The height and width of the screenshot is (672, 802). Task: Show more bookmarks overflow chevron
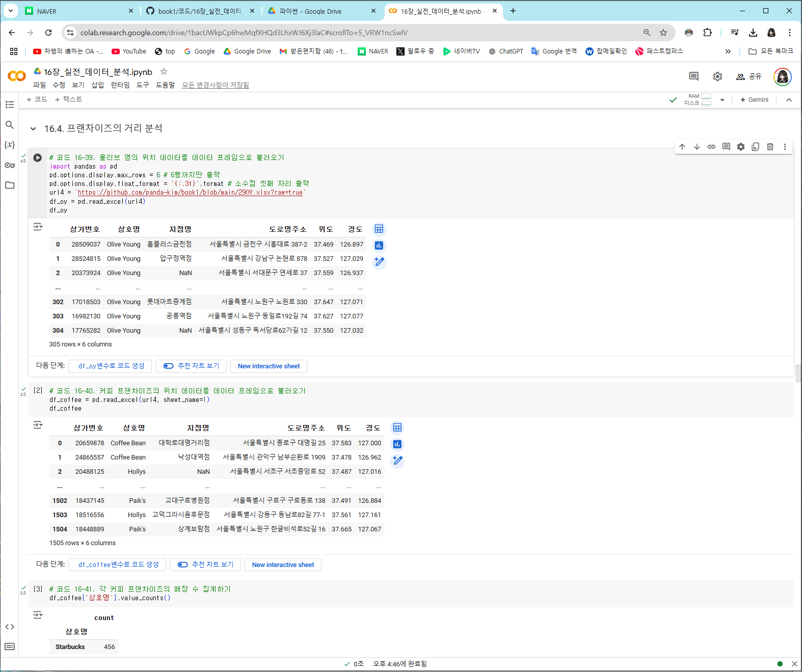(728, 51)
